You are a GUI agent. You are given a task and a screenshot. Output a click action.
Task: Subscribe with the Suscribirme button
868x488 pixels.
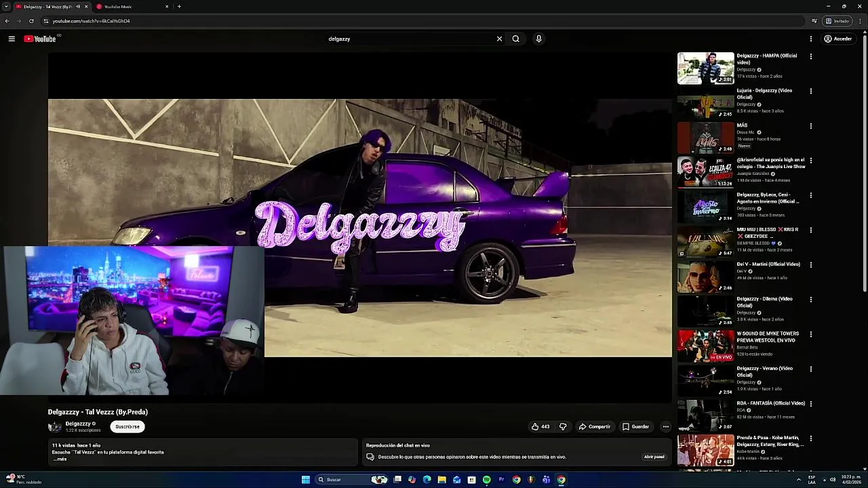tap(127, 426)
